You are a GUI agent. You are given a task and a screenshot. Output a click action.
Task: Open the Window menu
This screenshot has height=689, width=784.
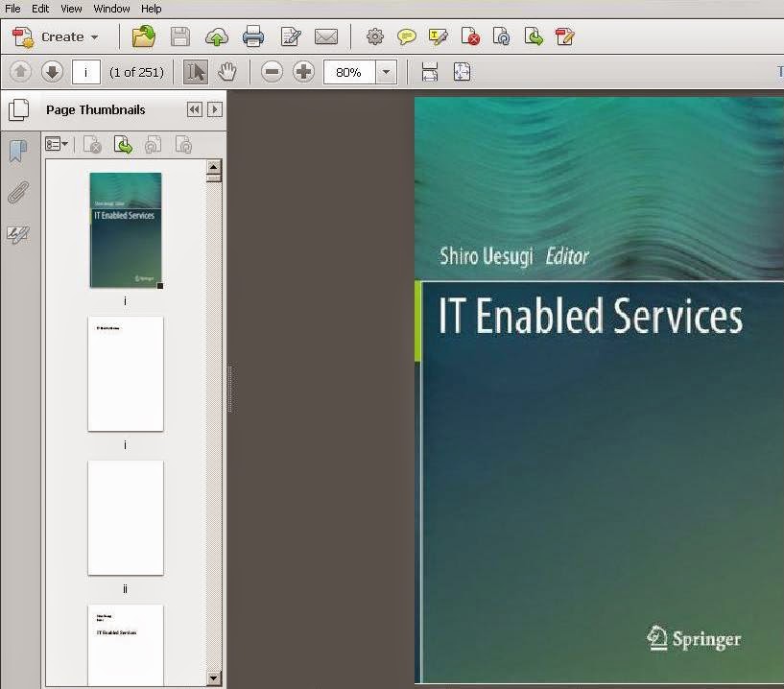click(x=111, y=9)
